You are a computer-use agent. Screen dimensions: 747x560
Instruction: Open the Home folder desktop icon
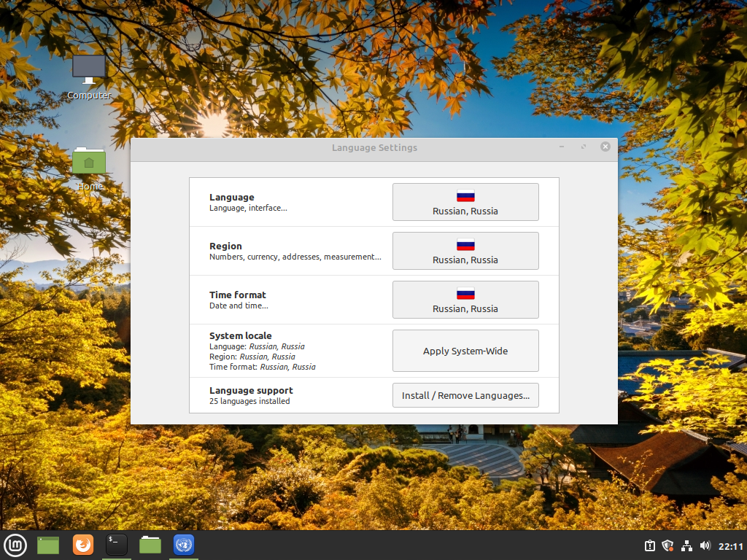click(x=89, y=169)
